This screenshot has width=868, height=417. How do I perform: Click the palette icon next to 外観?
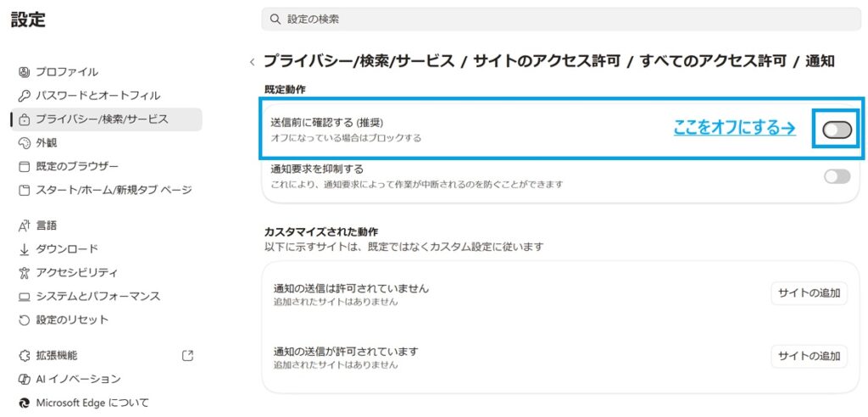(x=24, y=143)
